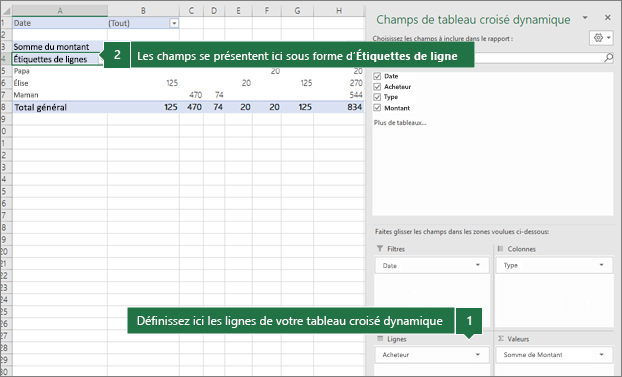
Task: Click the Acheteur field name in the list
Action: click(x=397, y=87)
